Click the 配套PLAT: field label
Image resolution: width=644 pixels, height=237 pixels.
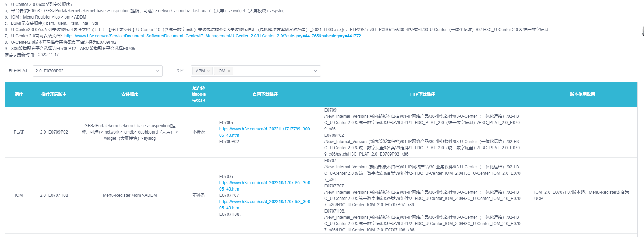click(x=19, y=71)
